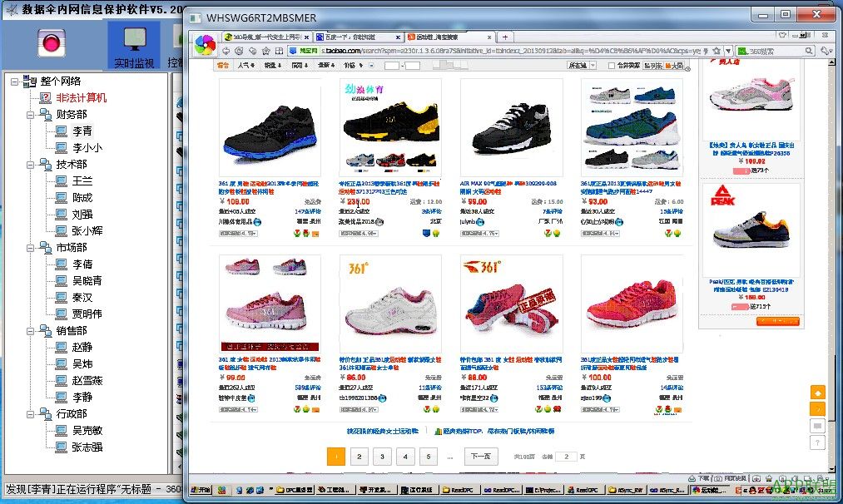This screenshot has height=504, width=843.
Task: Go to results page 3
Action: [x=382, y=457]
